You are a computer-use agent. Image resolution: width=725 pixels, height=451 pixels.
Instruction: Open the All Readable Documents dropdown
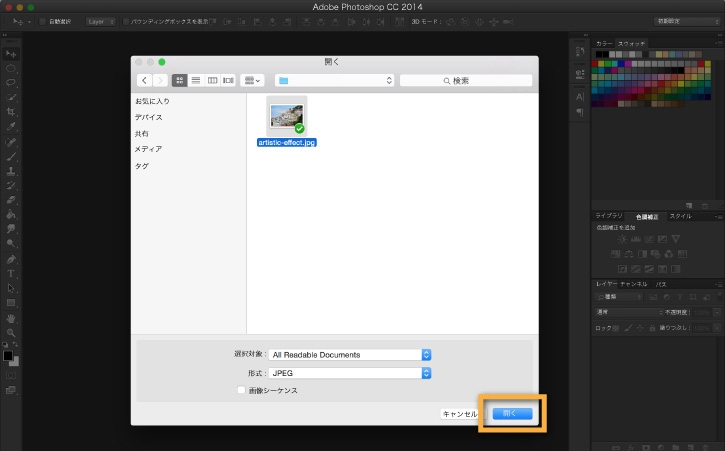click(350, 355)
